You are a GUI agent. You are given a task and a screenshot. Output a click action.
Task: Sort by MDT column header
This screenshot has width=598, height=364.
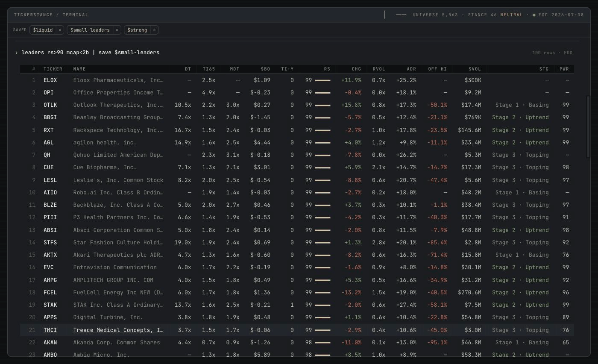pyautogui.click(x=235, y=69)
